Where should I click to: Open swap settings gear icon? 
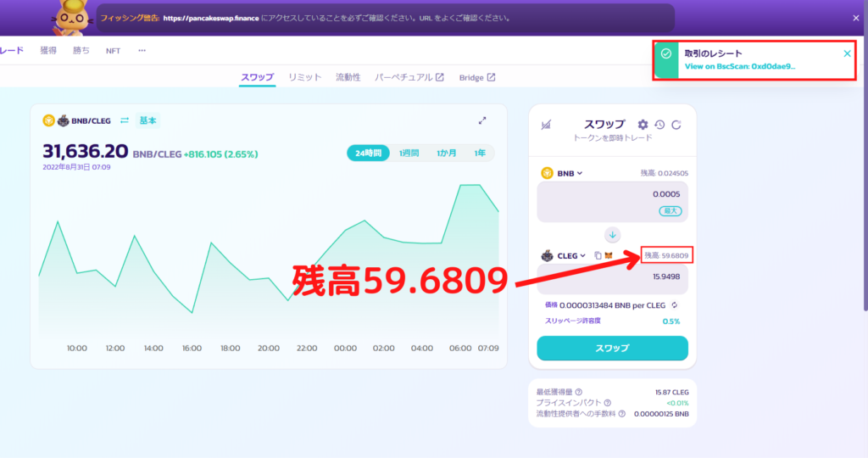click(x=643, y=125)
